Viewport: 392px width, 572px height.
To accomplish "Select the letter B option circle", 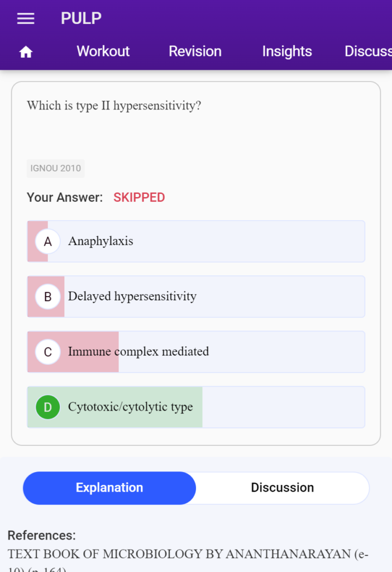I will point(48,297).
